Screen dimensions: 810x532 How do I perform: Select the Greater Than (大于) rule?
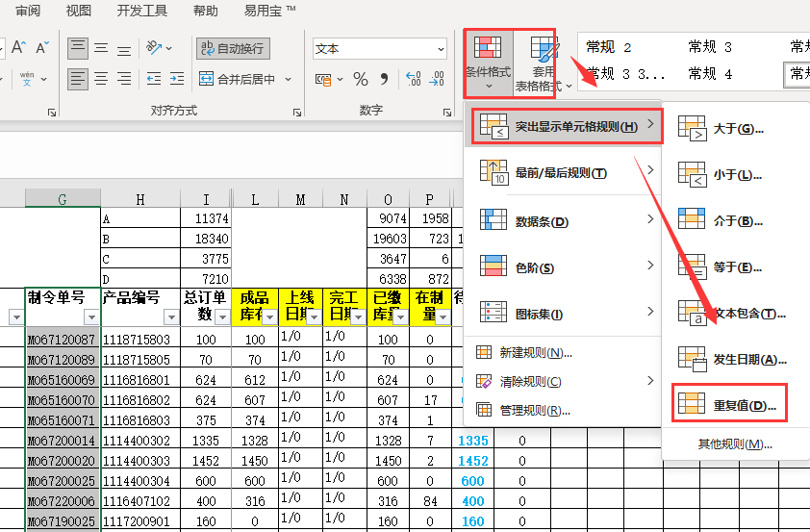[x=734, y=129]
